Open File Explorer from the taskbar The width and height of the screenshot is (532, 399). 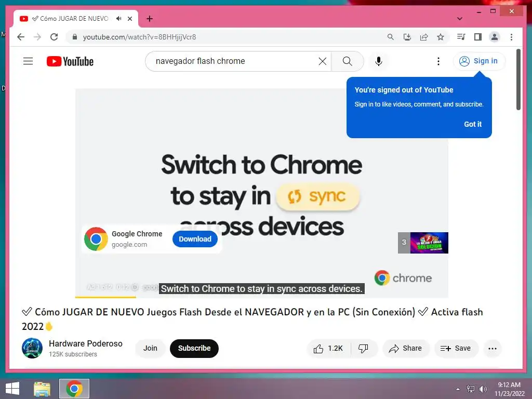click(42, 389)
